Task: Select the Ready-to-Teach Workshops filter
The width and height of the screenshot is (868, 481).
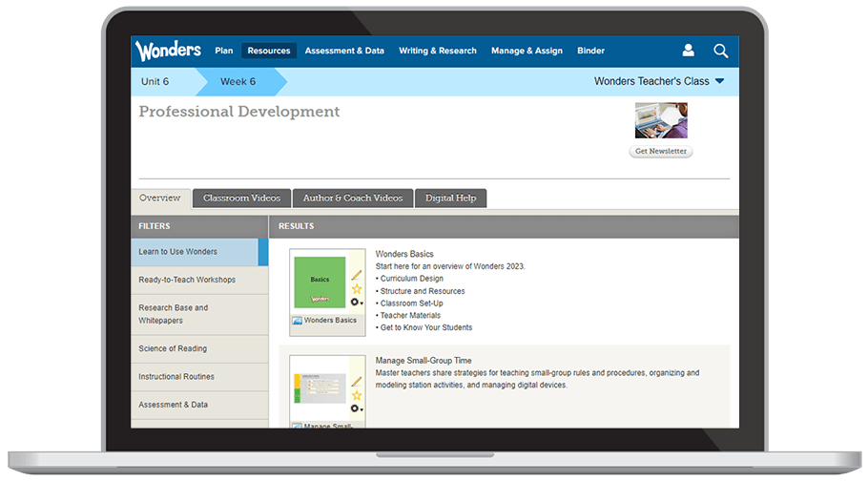Action: (x=199, y=280)
